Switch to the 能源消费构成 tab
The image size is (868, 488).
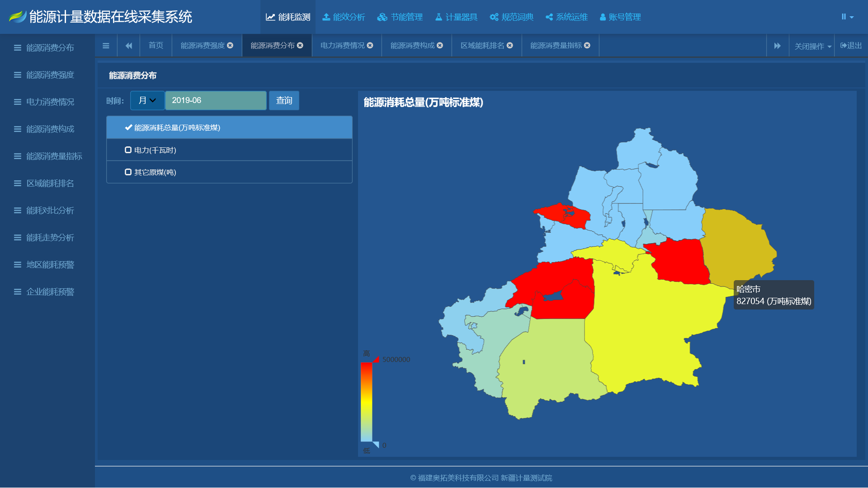(x=412, y=45)
